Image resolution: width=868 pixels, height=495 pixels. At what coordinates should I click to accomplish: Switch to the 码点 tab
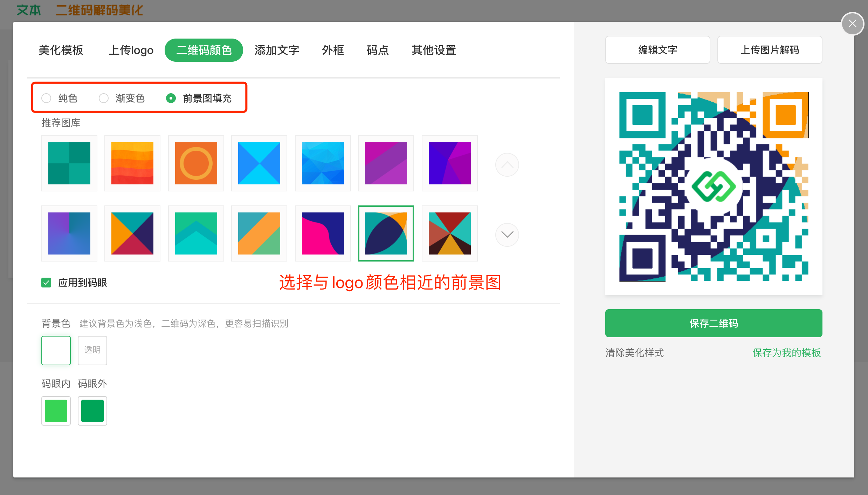(x=378, y=50)
